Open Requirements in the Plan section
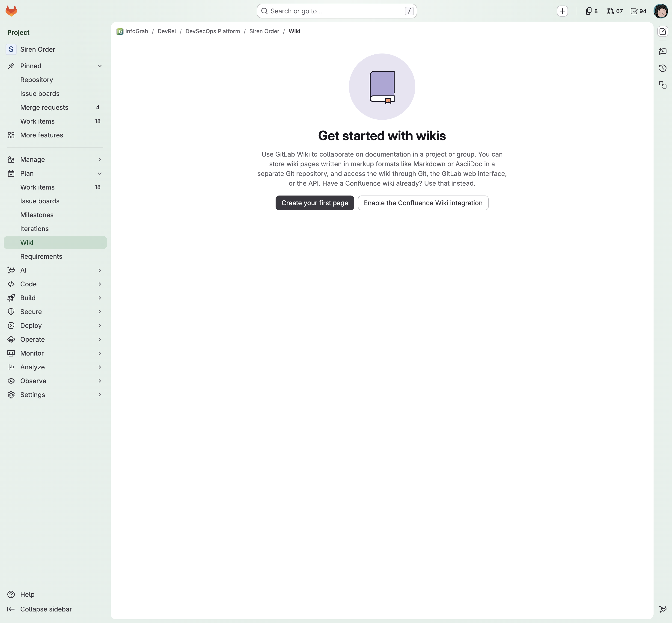Viewport: 672px width, 623px height. (x=55, y=256)
